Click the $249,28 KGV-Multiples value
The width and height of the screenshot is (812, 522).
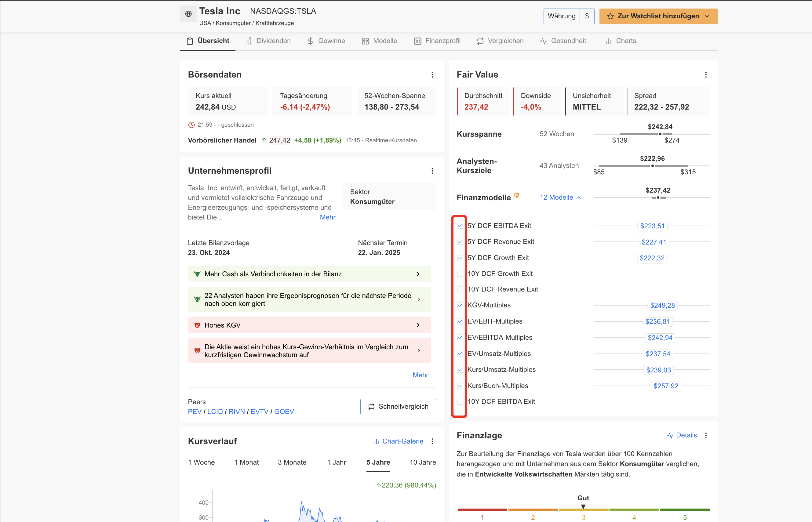pos(662,305)
